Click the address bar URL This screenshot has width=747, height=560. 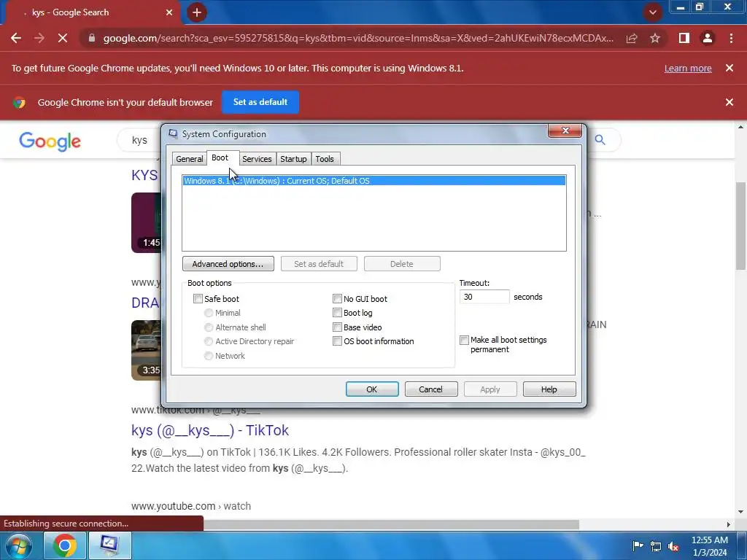tap(358, 38)
